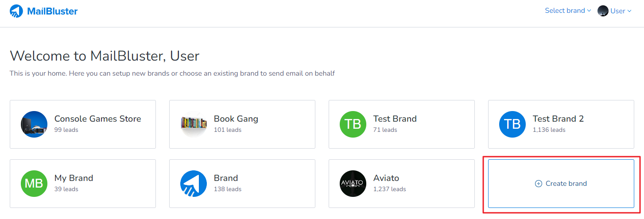The width and height of the screenshot is (644, 219).
Task: Click the plus icon beside Create brand
Action: tap(539, 184)
